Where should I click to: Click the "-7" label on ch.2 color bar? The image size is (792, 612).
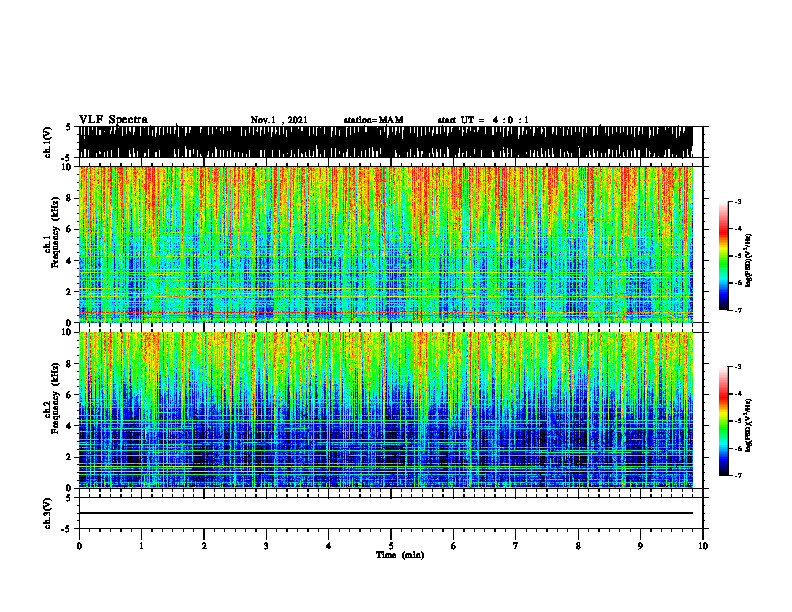(738, 475)
